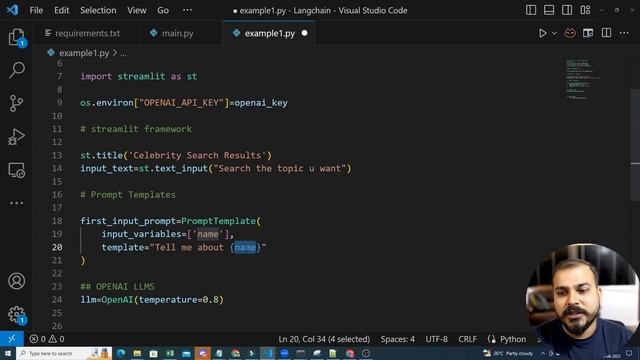Viewport: 640px width, 360px height.
Task: Click the '# streamlit framework' comment
Action: click(x=136, y=129)
